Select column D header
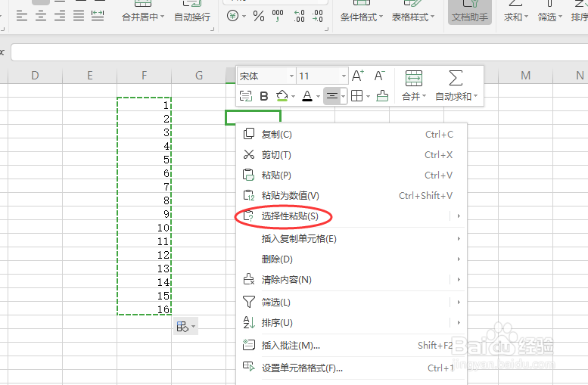Image resolution: width=588 pixels, height=385 pixels. click(35, 76)
